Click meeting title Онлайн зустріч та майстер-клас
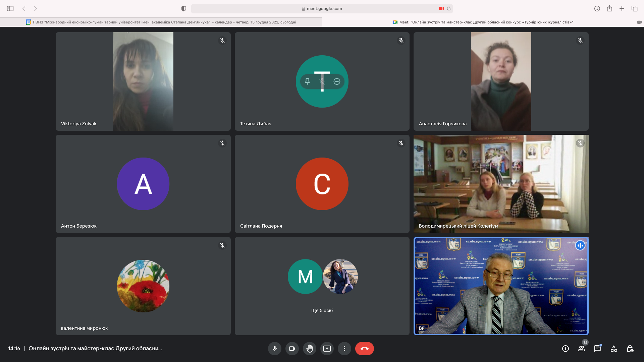 click(x=95, y=349)
